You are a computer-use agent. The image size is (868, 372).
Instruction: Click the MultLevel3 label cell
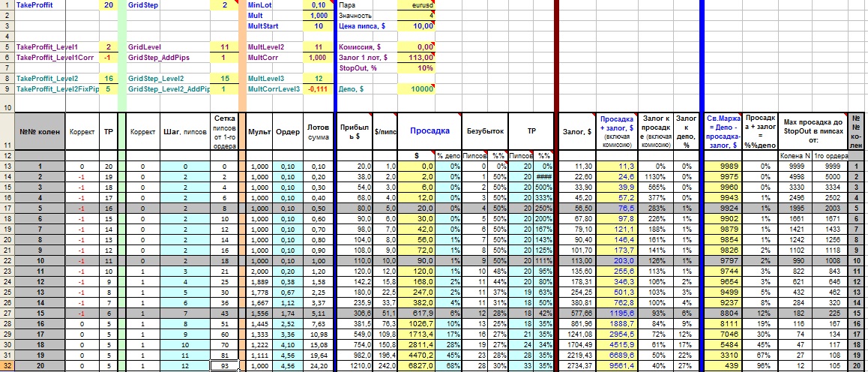coord(274,79)
